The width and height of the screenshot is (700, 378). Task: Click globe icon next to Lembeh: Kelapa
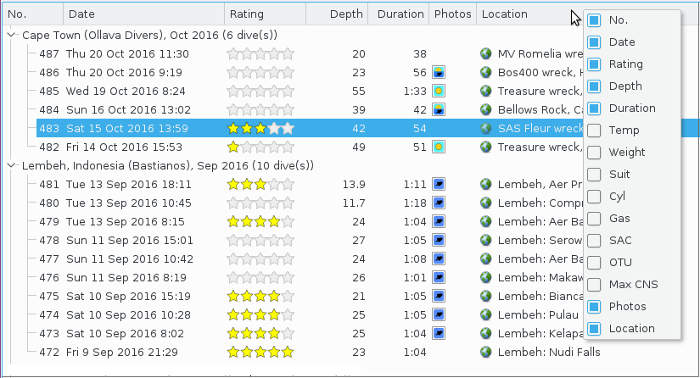tap(486, 333)
